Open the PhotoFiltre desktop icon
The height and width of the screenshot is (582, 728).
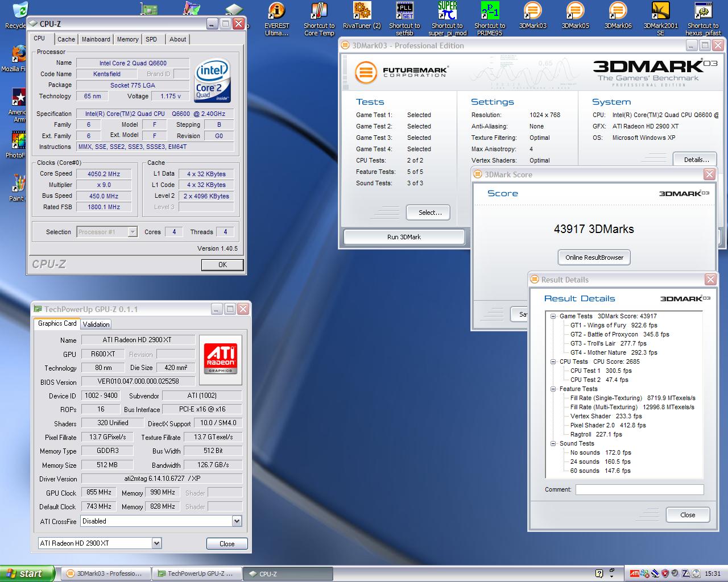point(17,145)
